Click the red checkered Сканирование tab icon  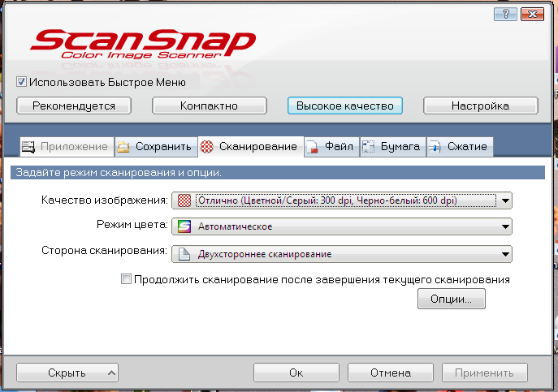(207, 147)
